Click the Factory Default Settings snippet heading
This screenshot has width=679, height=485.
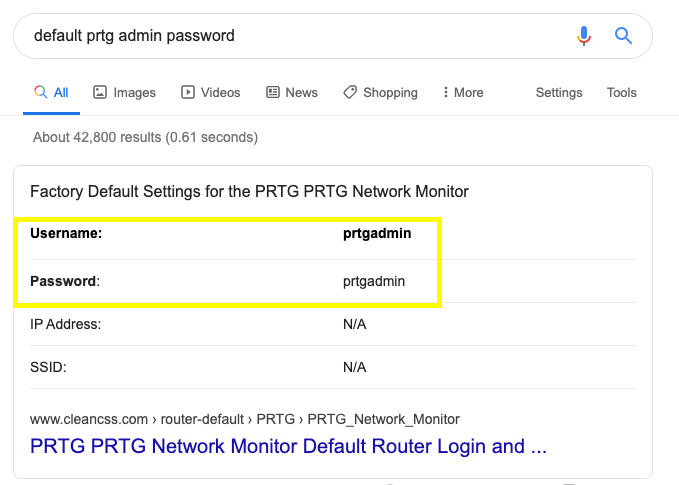click(x=249, y=191)
